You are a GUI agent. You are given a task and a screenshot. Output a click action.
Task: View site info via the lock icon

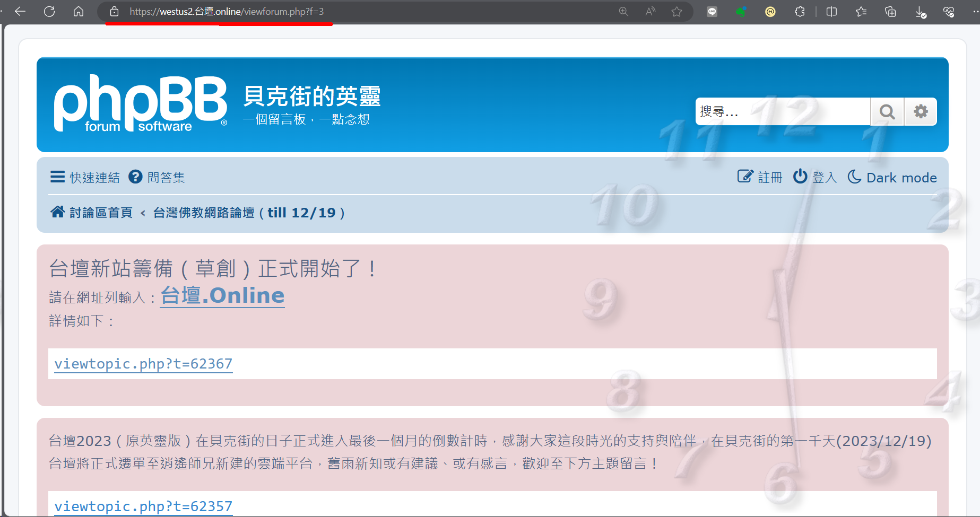point(114,11)
